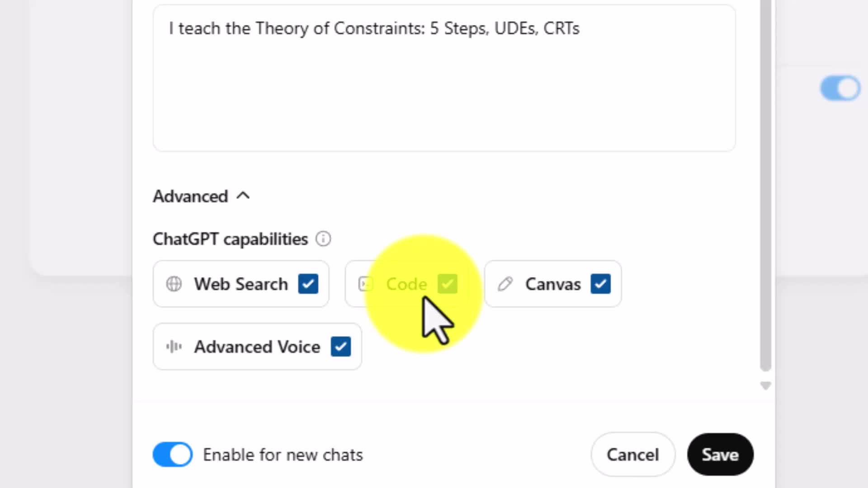The width and height of the screenshot is (868, 488).
Task: Click the Enable for new chats label
Action: (x=283, y=455)
